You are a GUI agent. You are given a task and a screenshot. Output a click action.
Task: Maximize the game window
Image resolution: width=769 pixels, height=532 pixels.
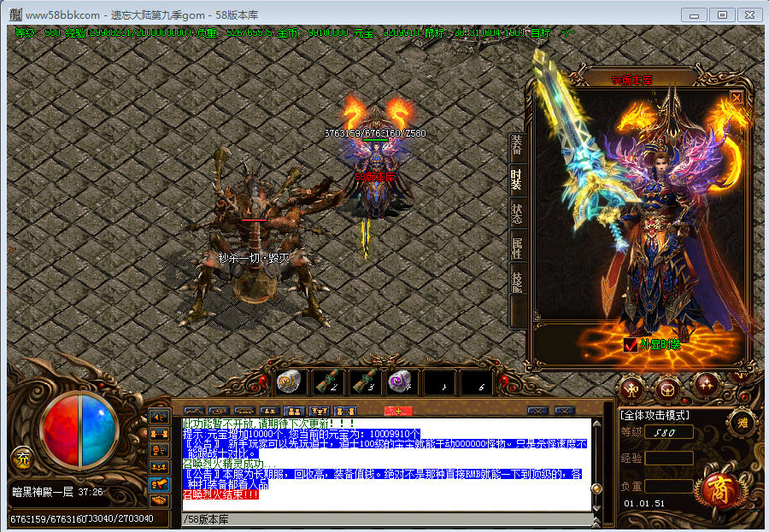coord(722,15)
